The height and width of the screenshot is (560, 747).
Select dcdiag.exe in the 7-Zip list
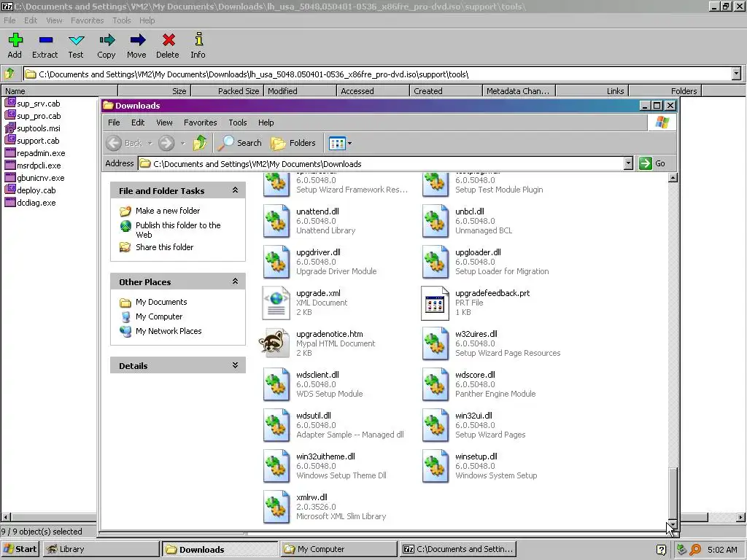click(31, 203)
